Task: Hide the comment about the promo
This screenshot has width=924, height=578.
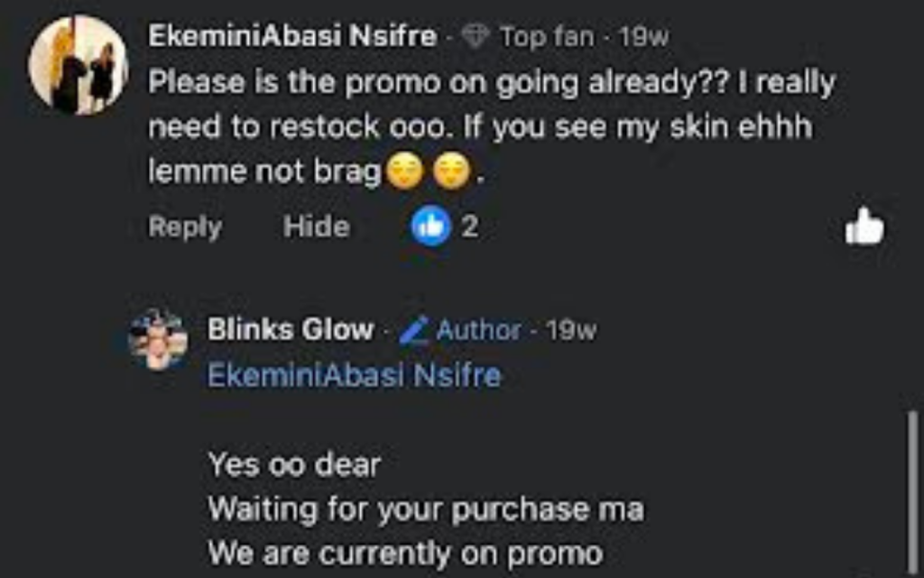Action: (x=316, y=227)
